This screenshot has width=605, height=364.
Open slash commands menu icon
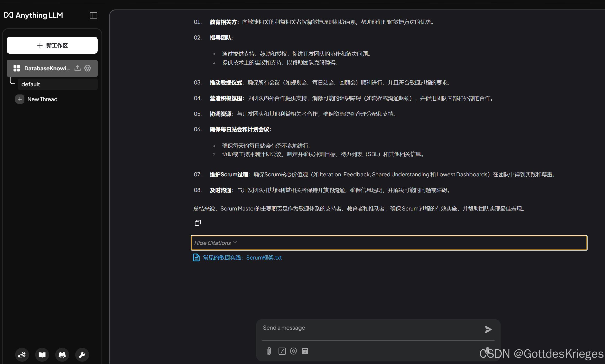(282, 351)
